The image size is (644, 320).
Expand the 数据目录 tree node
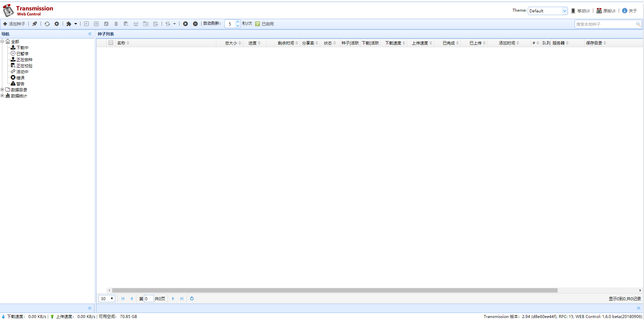(x=2, y=90)
